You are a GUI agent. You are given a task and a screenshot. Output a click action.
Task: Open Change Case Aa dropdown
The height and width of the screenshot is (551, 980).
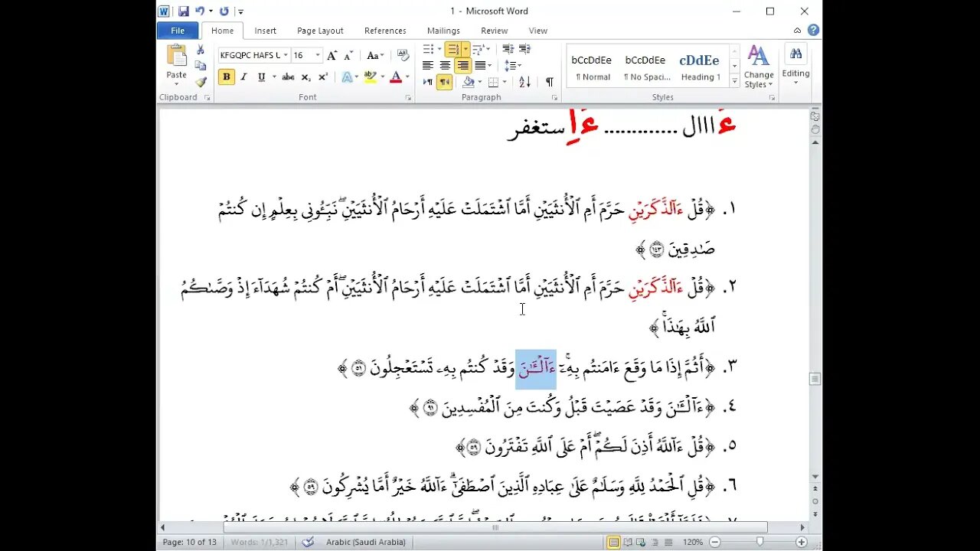[x=375, y=55]
